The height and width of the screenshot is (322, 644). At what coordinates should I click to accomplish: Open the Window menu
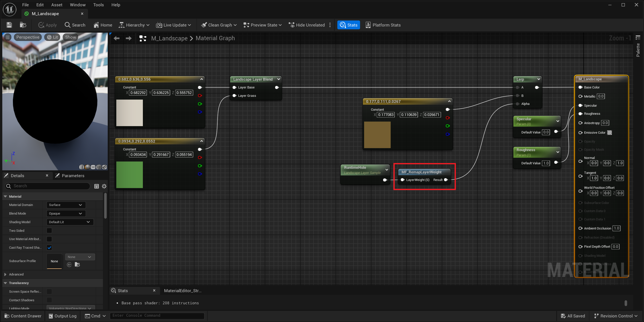point(78,5)
